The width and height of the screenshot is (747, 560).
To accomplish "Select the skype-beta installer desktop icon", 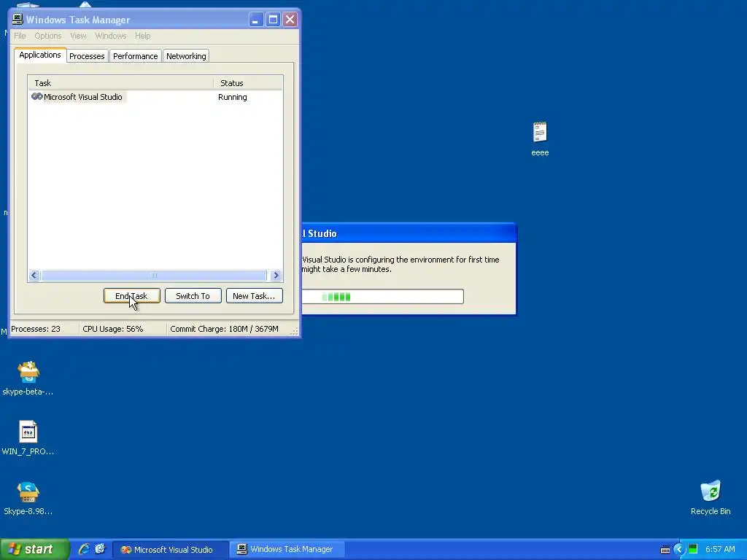I will click(x=28, y=372).
